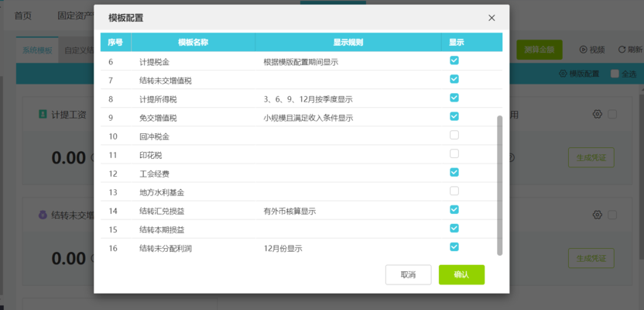Click 生成凭证 on second row's right card

[x=591, y=258]
